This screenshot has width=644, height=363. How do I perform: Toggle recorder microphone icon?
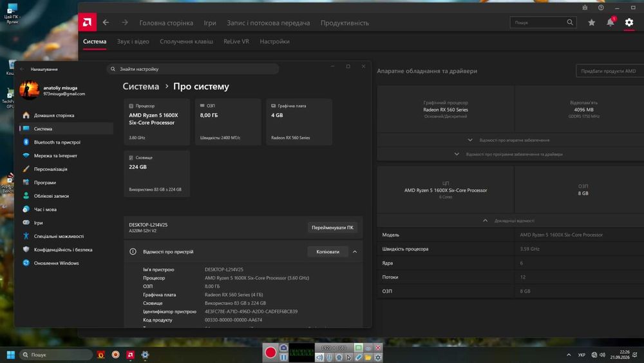[329, 357]
